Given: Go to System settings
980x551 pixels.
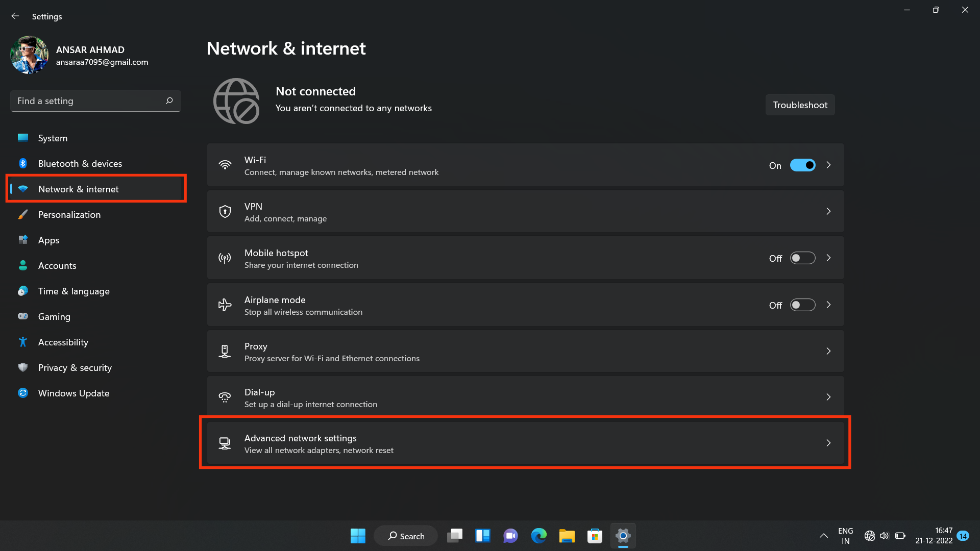Looking at the screenshot, I should (x=96, y=138).
